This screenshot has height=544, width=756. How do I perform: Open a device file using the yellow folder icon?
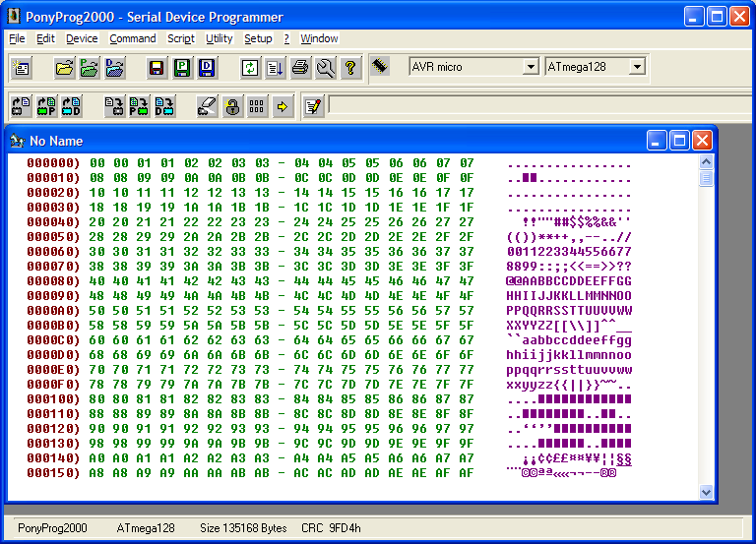[64, 68]
